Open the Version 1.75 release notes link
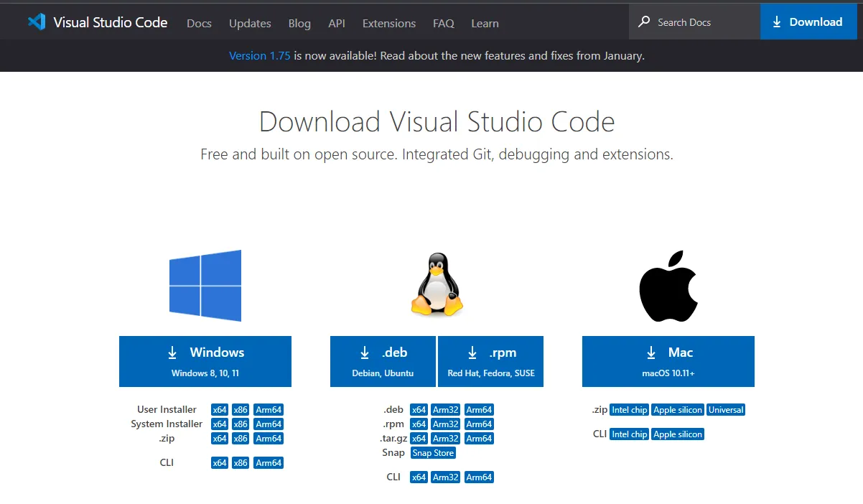The image size is (863, 504). [259, 55]
